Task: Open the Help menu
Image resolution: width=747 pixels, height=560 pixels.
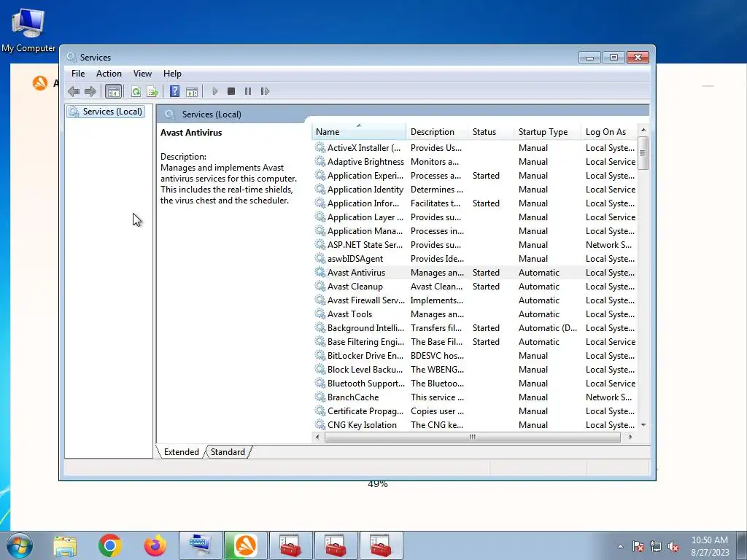Action: click(172, 74)
